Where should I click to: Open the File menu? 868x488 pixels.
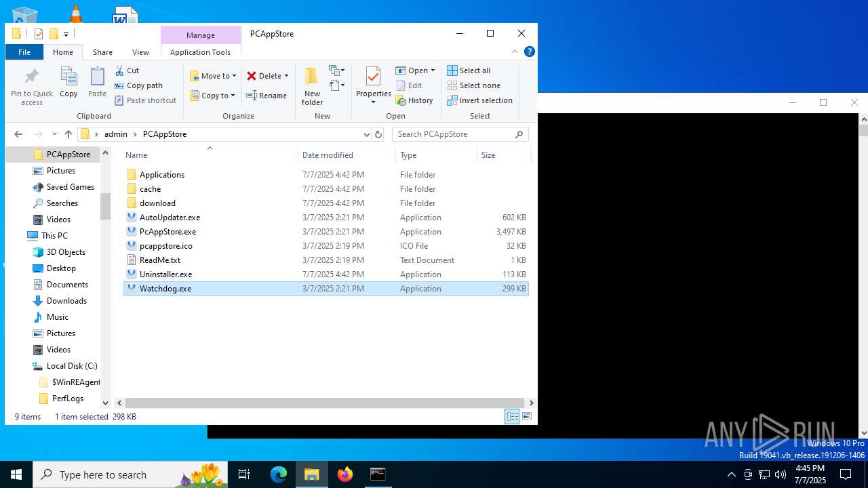24,52
